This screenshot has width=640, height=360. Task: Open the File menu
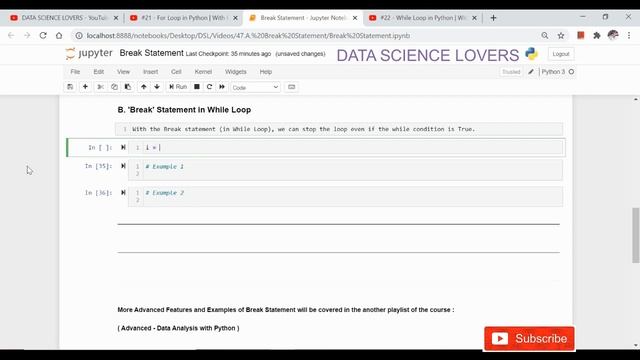pyautogui.click(x=75, y=72)
